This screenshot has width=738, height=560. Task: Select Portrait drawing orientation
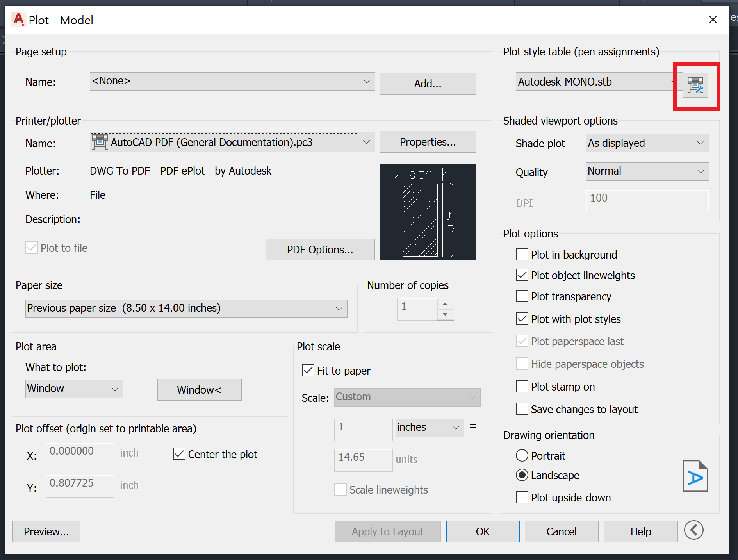(522, 455)
